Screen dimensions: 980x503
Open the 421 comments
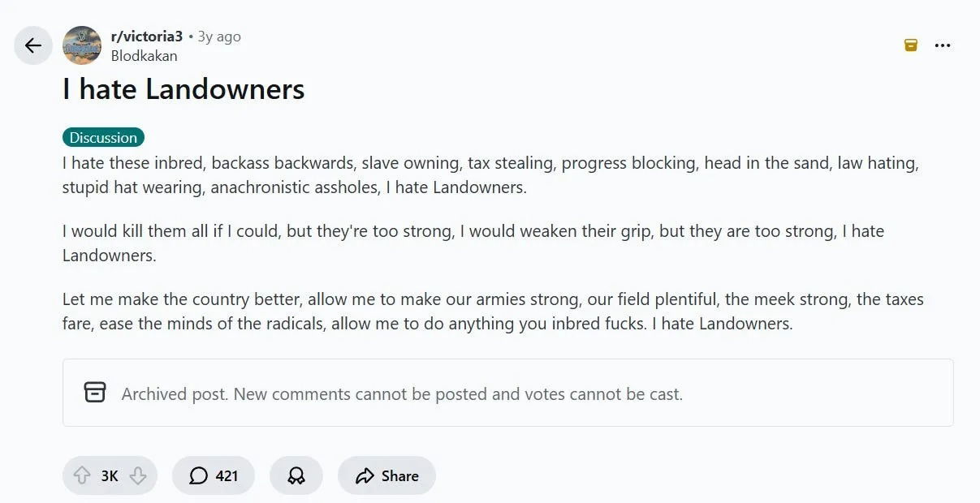pos(214,475)
